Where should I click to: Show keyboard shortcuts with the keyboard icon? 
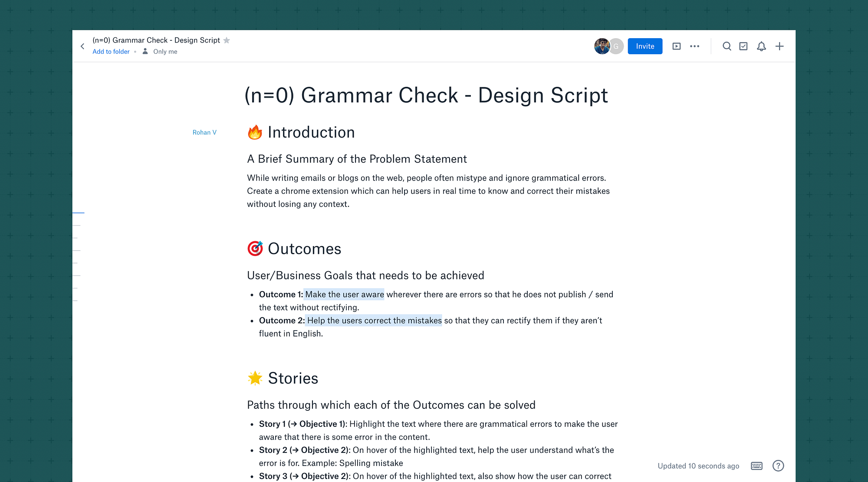pyautogui.click(x=756, y=466)
